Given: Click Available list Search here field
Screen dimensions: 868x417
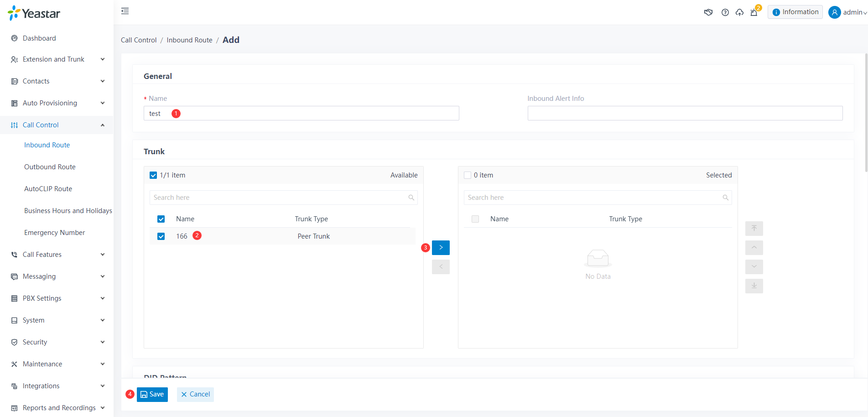Looking at the screenshot, I should coord(283,198).
